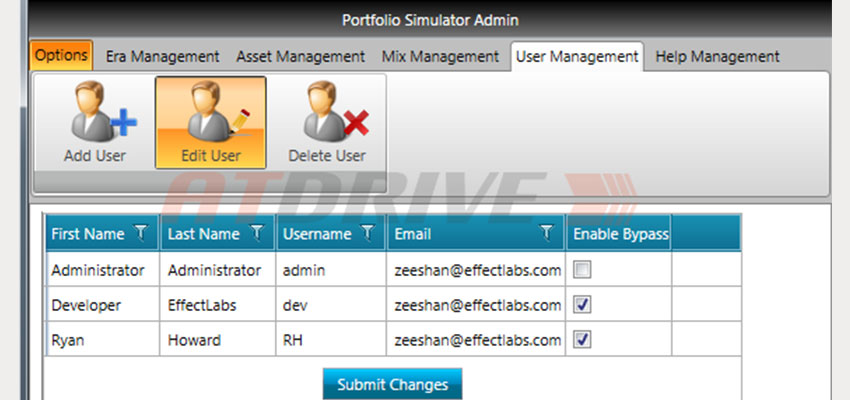Click the Enable Bypass column header
Viewport: 850px width, 400px height.
pos(619,234)
